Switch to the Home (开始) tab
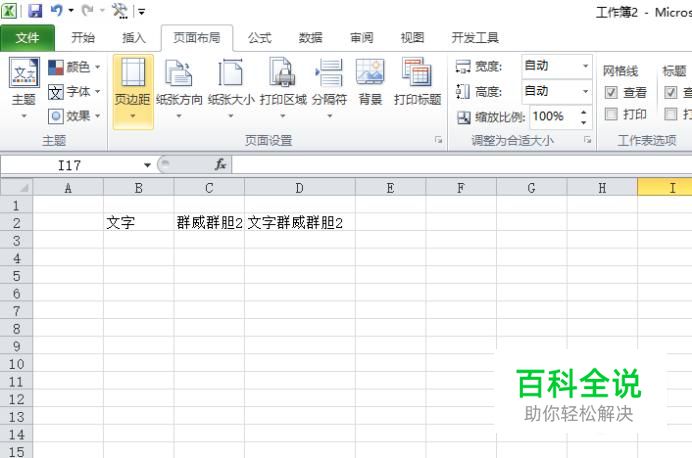692x458 pixels. (x=83, y=38)
